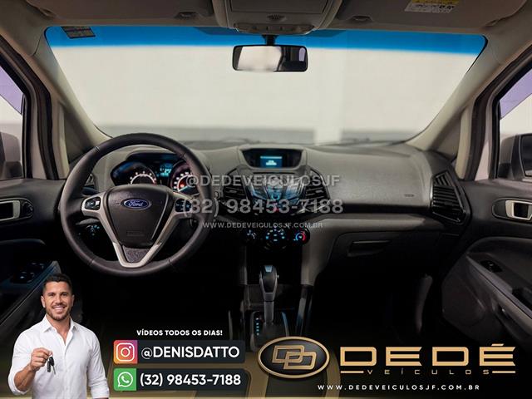Select the @DENISDATTO Instagram handle

pyautogui.click(x=190, y=352)
